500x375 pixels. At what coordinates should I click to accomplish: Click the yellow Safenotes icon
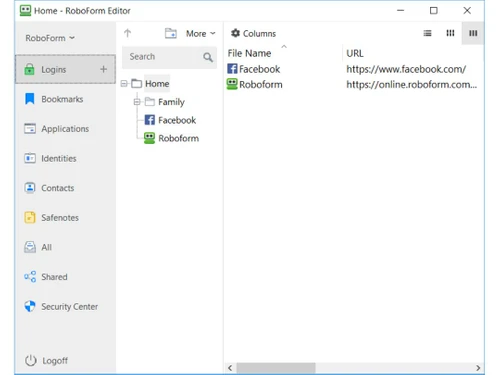[30, 217]
